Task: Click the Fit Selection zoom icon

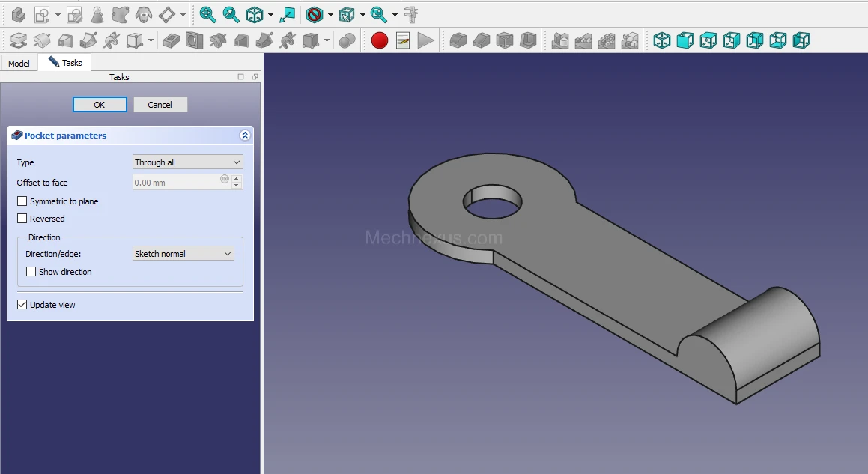Action: click(x=231, y=14)
